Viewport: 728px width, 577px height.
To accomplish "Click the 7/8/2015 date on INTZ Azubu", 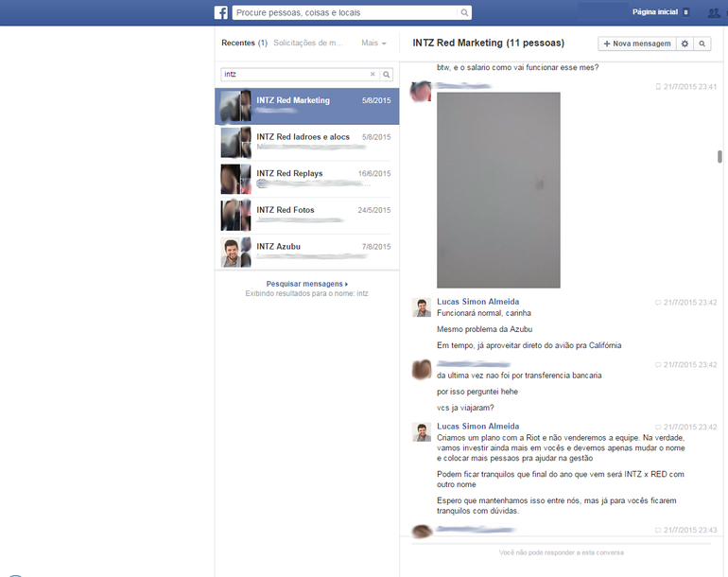I will 376,247.
